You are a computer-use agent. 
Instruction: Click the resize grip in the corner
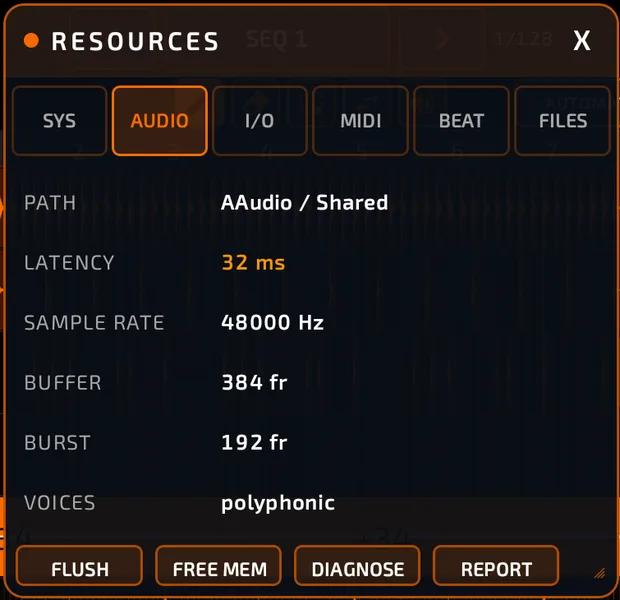coord(600,573)
